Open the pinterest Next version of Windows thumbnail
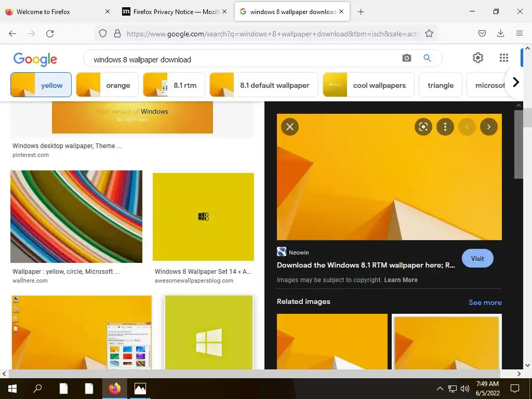 pos(132,117)
